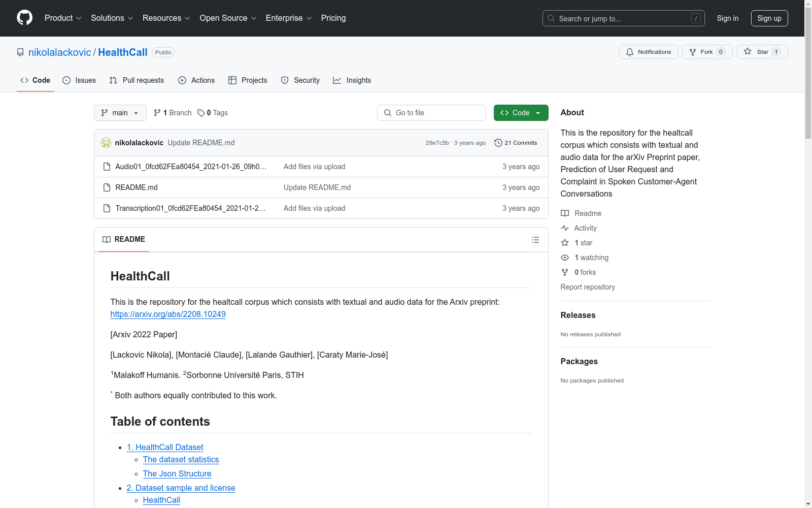Switch to the Code tab
This screenshot has width=812, height=508.
pyautogui.click(x=36, y=80)
